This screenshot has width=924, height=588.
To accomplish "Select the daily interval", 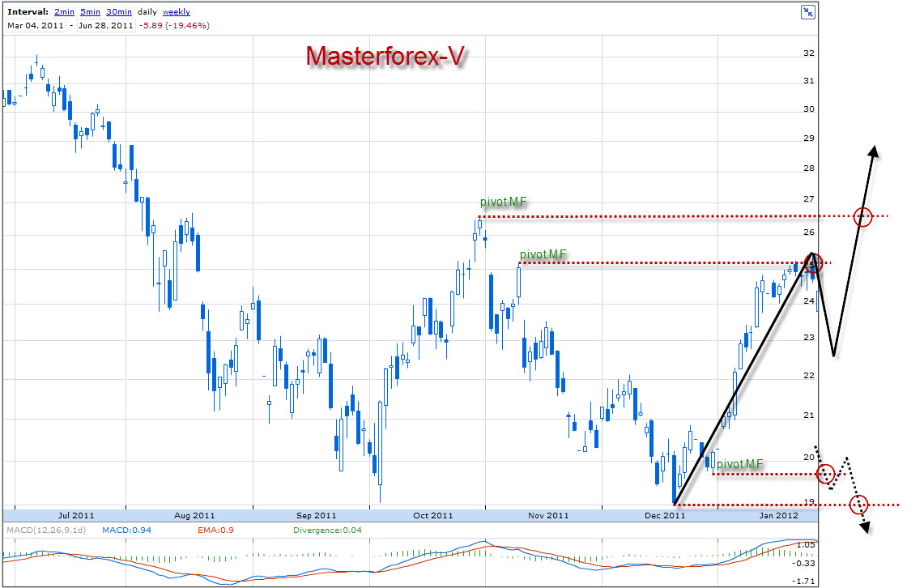I will tap(147, 12).
